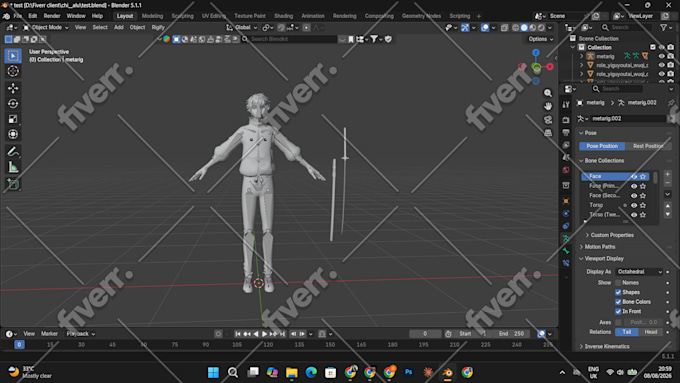Click the viewport pan hand icon
The image size is (680, 383).
point(548,106)
